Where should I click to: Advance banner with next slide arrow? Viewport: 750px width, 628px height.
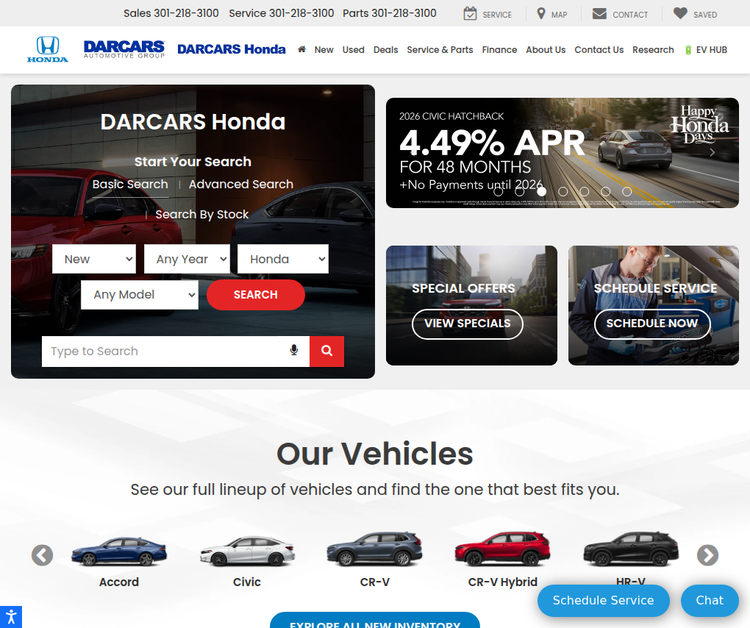pos(712,153)
